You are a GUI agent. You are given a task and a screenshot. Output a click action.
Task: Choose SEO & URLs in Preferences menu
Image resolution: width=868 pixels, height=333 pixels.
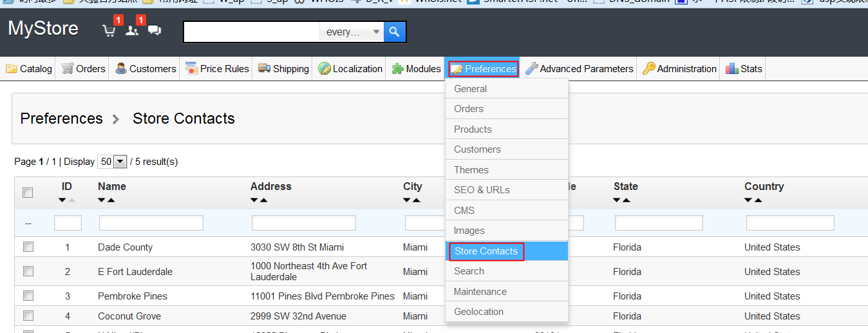coord(482,190)
